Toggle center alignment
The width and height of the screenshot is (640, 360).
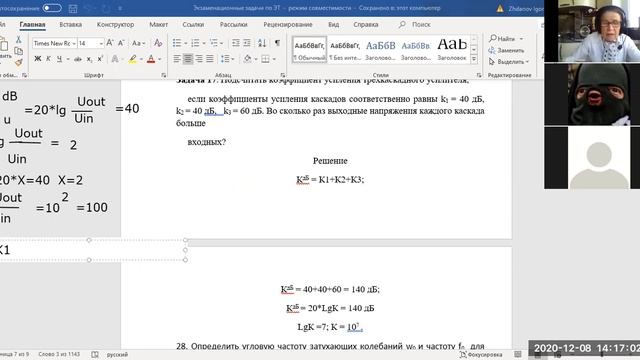(x=188, y=59)
